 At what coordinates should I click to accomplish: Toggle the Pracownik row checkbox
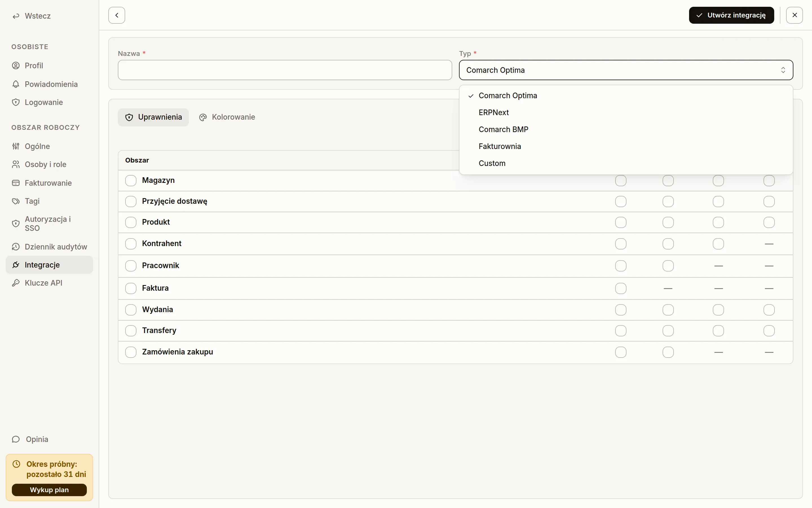click(x=131, y=266)
